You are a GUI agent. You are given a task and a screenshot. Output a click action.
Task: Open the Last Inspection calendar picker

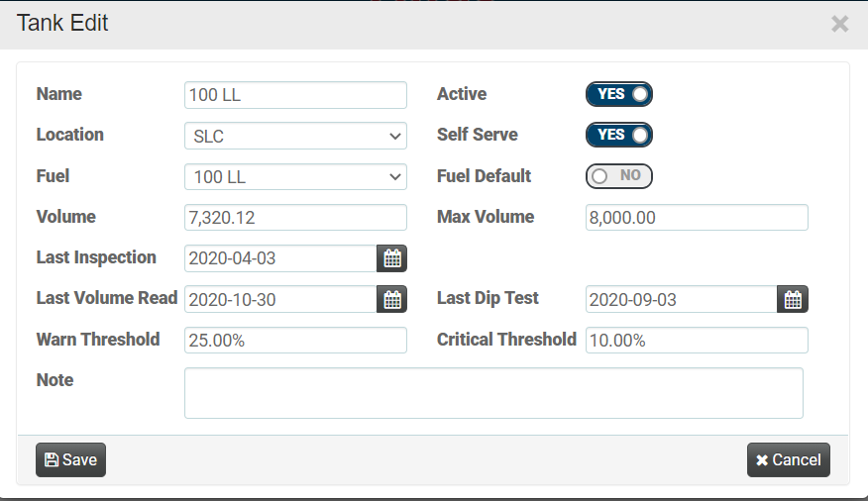[392, 258]
